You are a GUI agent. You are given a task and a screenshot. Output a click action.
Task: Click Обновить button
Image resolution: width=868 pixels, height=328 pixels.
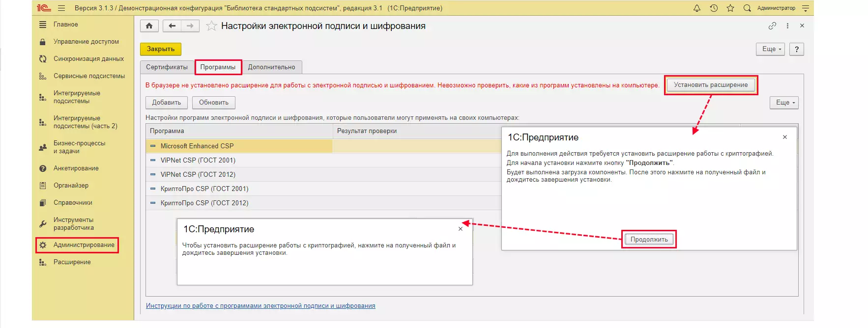[x=214, y=103]
